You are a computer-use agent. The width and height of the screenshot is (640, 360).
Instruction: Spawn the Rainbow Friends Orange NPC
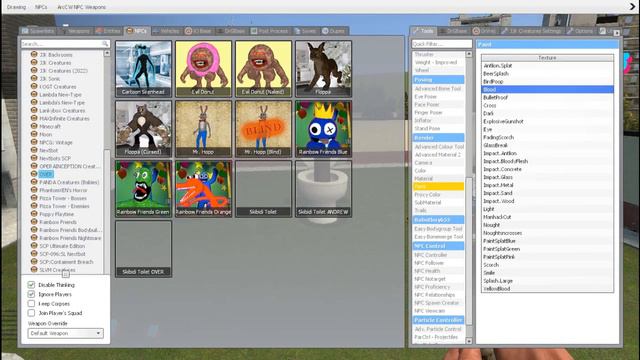click(203, 189)
